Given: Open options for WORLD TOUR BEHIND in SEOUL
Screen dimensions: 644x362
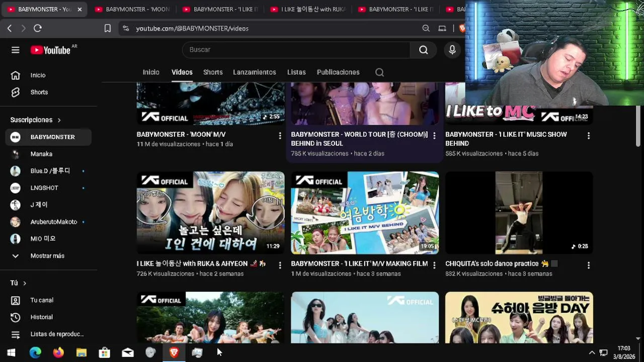Looking at the screenshot, I should click(434, 136).
